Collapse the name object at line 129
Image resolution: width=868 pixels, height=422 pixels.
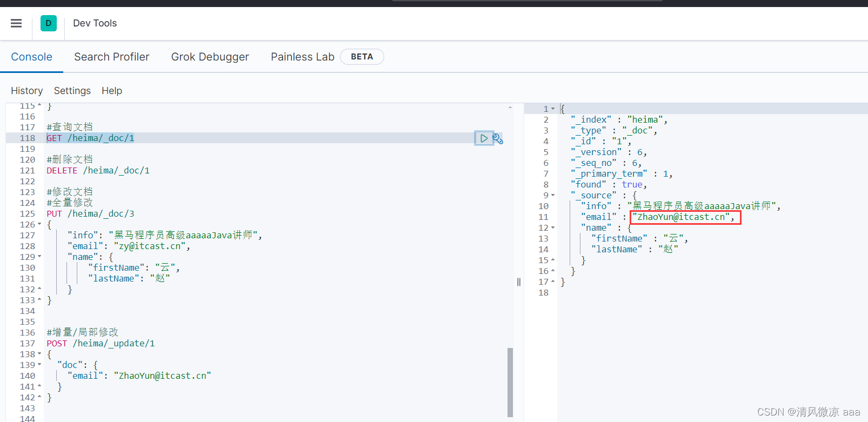point(39,257)
